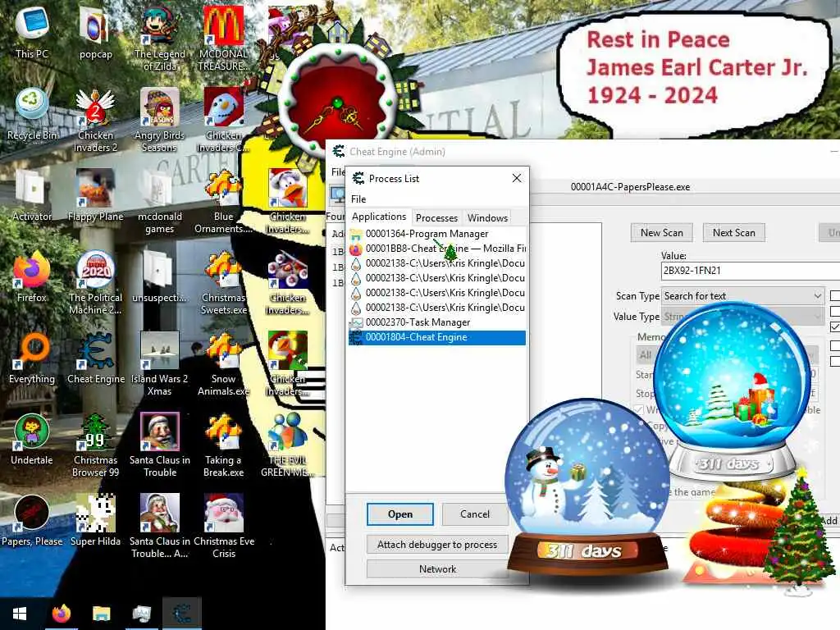Click the Value input field
This screenshot has width=840, height=630.
coord(750,271)
